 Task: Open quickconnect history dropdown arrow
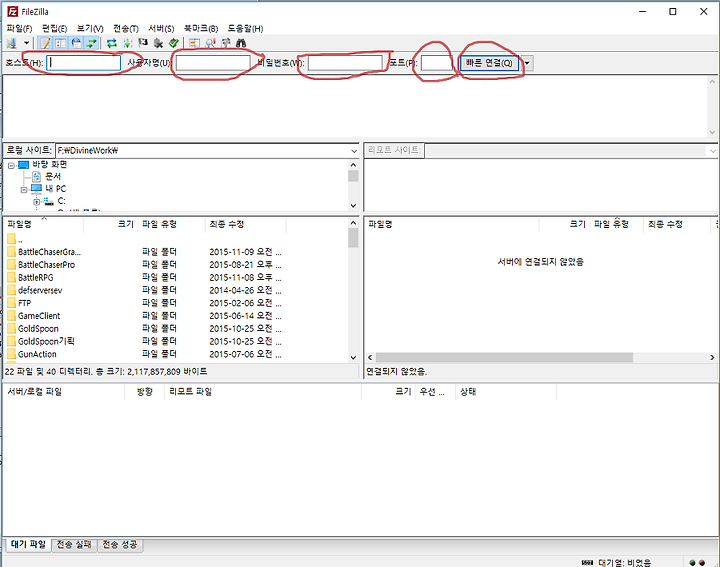pyautogui.click(x=528, y=63)
